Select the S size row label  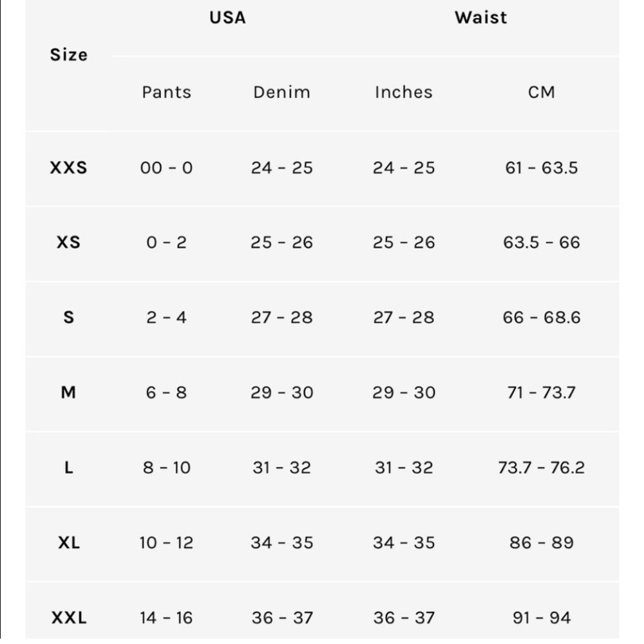tap(69, 317)
